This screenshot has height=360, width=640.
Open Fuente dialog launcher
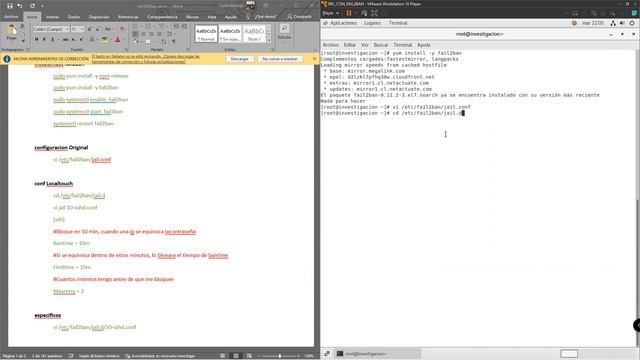coord(126,50)
